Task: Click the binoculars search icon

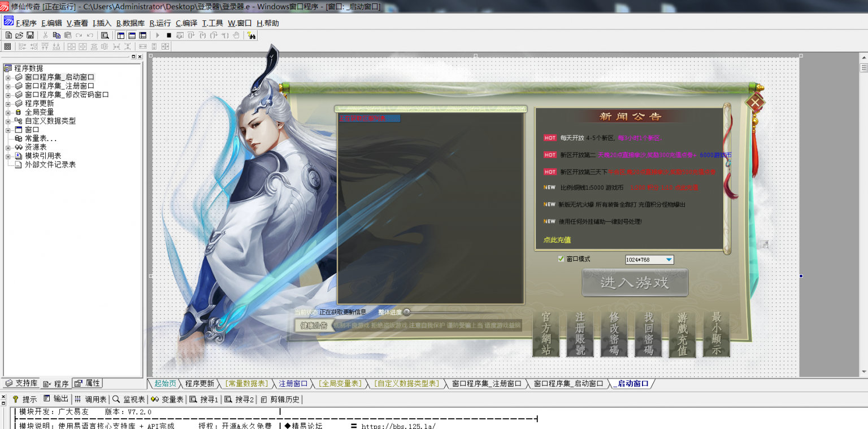Action: click(x=251, y=35)
